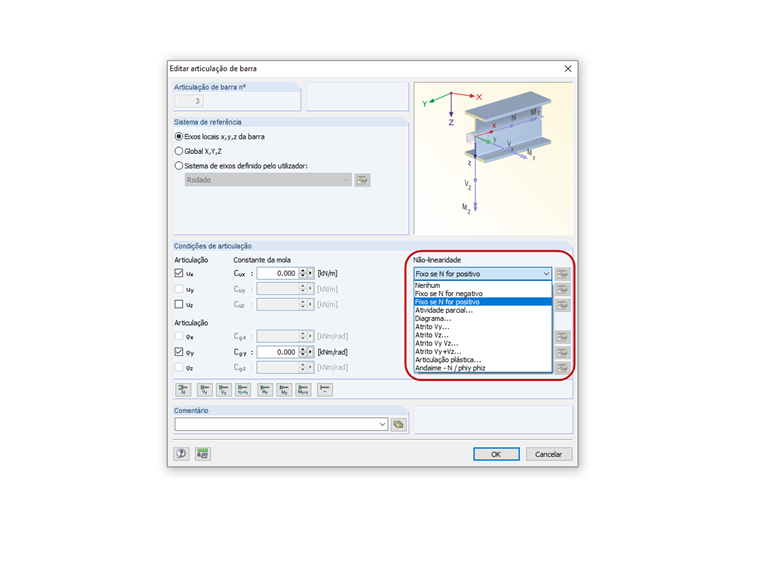Click the edit icon beside the Rodado dropdown

(362, 180)
